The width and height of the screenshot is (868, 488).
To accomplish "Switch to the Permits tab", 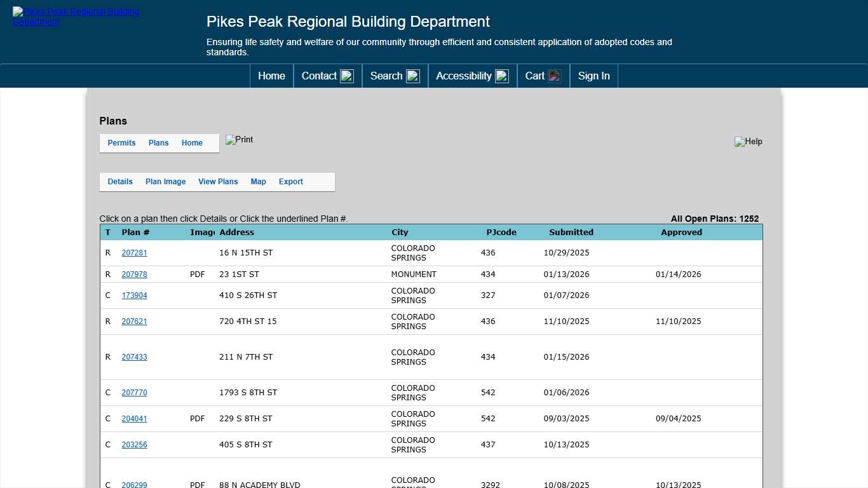I will [121, 142].
